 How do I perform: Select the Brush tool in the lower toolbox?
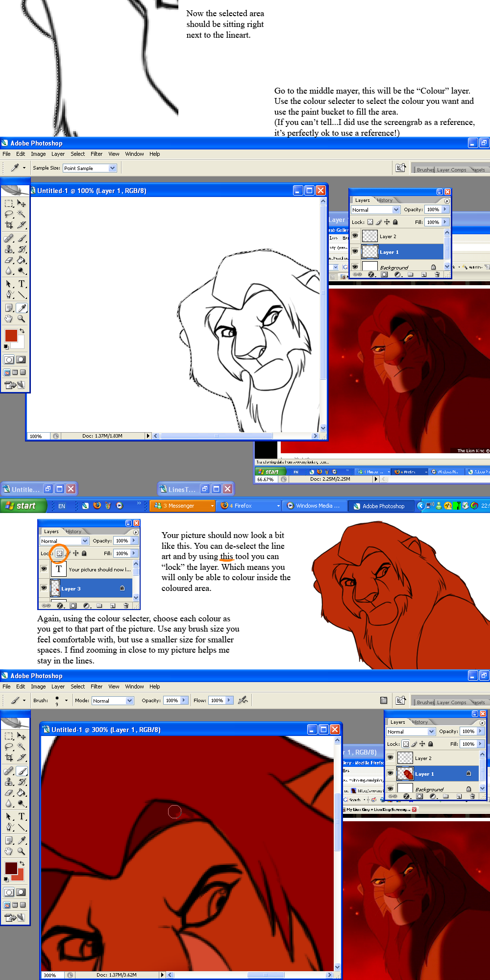click(x=22, y=771)
